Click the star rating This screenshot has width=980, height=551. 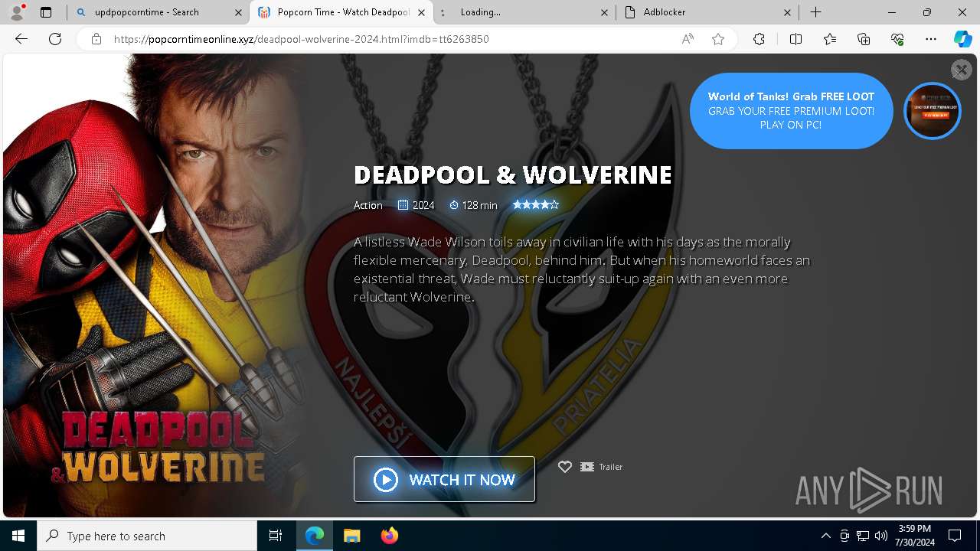click(x=536, y=204)
